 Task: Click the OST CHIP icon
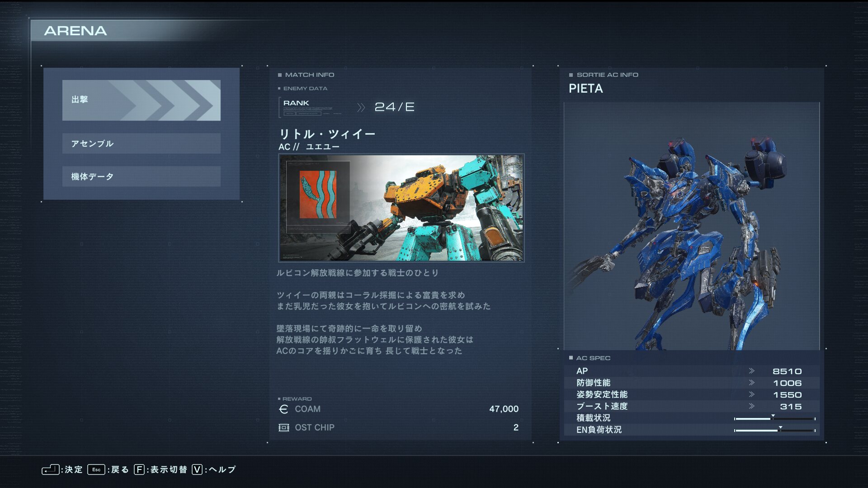[x=283, y=427]
